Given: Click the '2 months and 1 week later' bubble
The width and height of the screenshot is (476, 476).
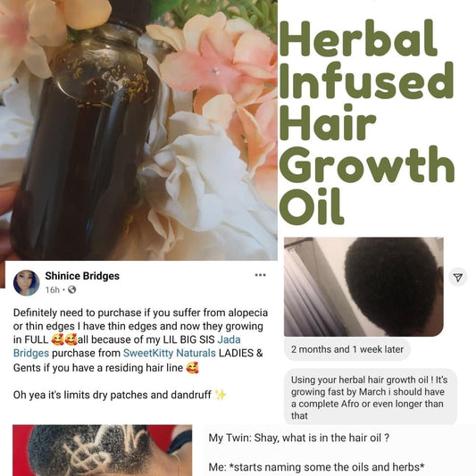Looking at the screenshot, I should click(347, 349).
